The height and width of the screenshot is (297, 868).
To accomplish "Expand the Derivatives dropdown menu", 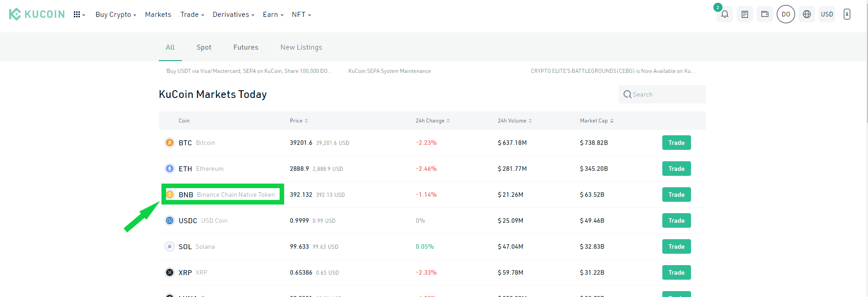I will click(x=234, y=15).
